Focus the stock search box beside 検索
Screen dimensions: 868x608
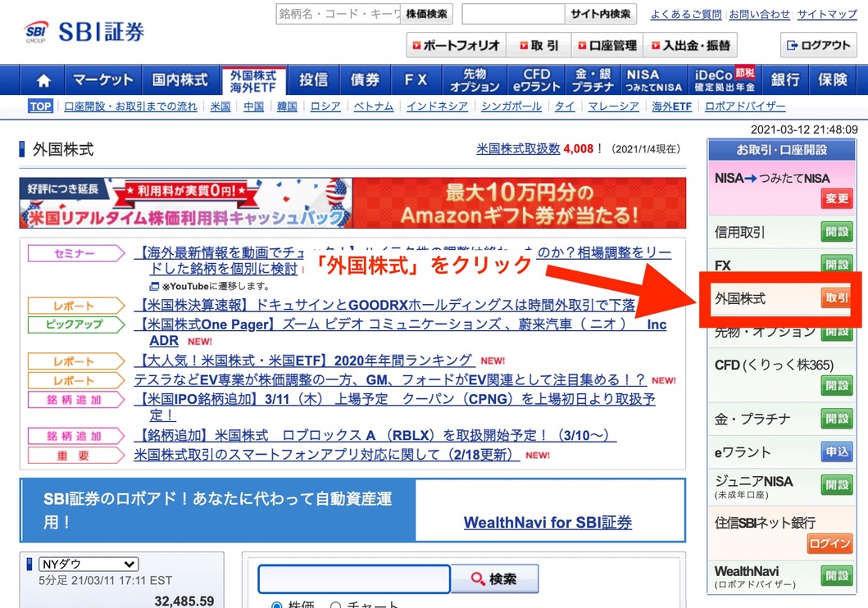pyautogui.click(x=354, y=579)
